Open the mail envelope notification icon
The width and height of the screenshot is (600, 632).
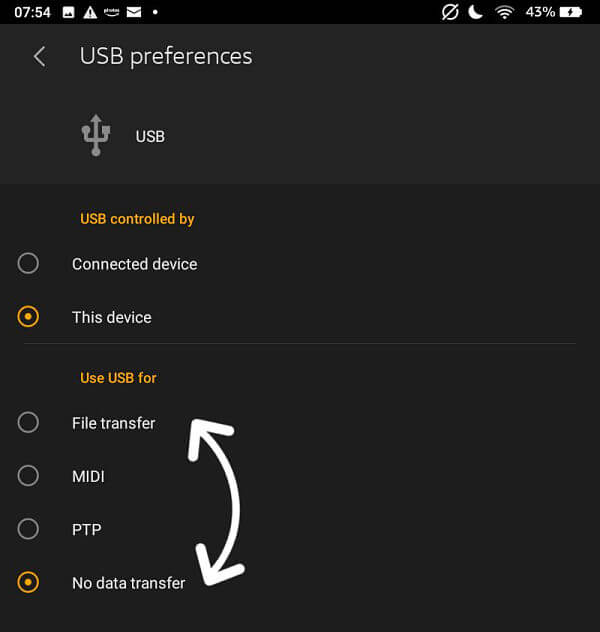(x=134, y=12)
